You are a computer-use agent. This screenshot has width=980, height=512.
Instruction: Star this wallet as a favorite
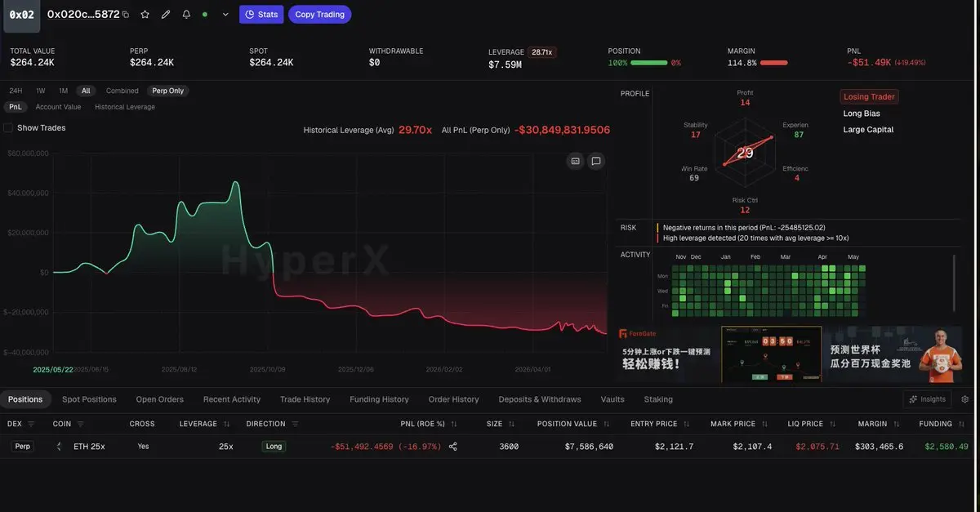click(x=145, y=15)
